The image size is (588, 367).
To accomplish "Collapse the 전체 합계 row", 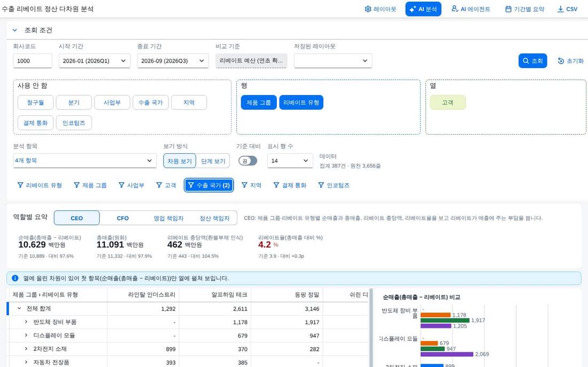I will (x=19, y=309).
